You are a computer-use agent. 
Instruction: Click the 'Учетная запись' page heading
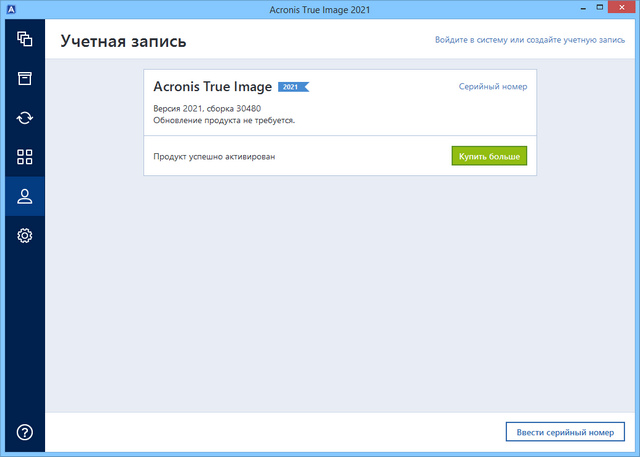click(x=123, y=41)
